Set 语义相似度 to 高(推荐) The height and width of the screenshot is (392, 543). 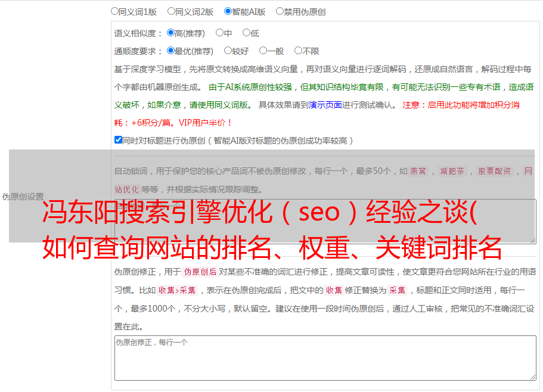pyautogui.click(x=170, y=33)
